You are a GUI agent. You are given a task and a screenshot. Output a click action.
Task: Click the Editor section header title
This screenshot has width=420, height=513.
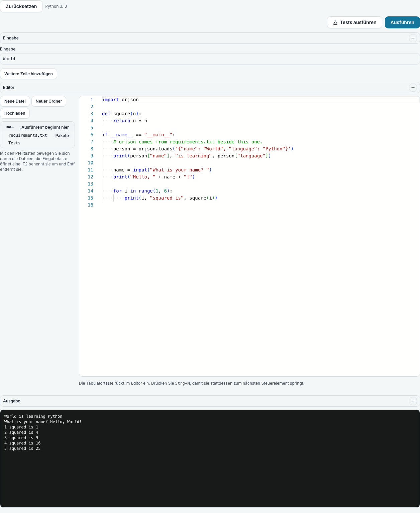[9, 88]
